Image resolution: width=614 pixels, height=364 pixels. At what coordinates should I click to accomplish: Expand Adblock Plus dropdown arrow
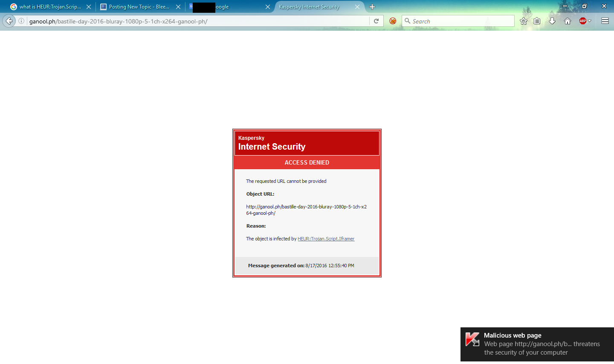tap(590, 21)
